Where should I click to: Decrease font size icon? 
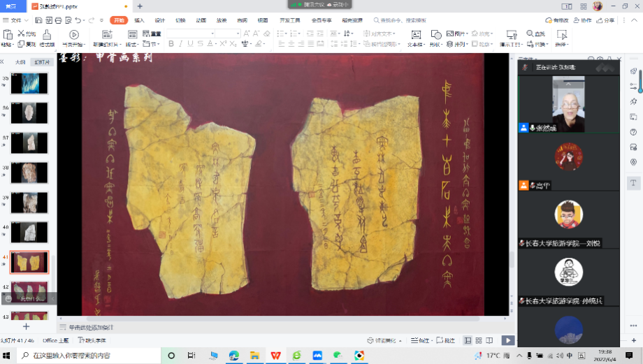click(257, 34)
